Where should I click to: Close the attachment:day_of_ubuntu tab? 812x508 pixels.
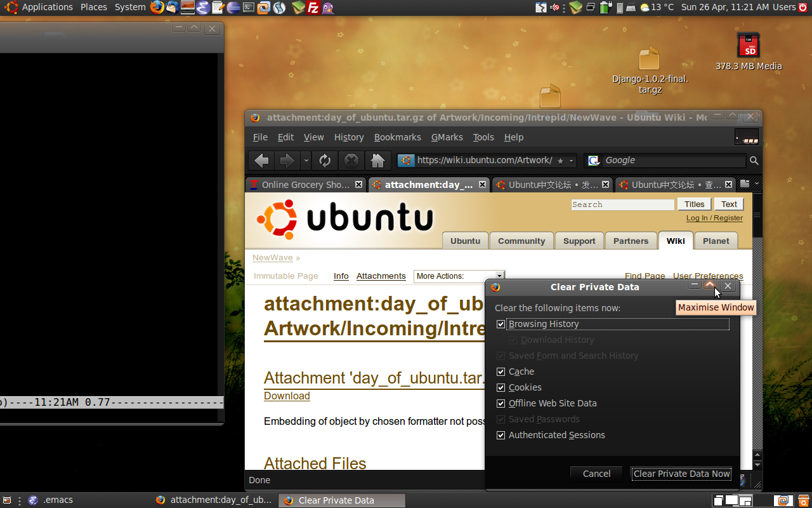coord(482,185)
